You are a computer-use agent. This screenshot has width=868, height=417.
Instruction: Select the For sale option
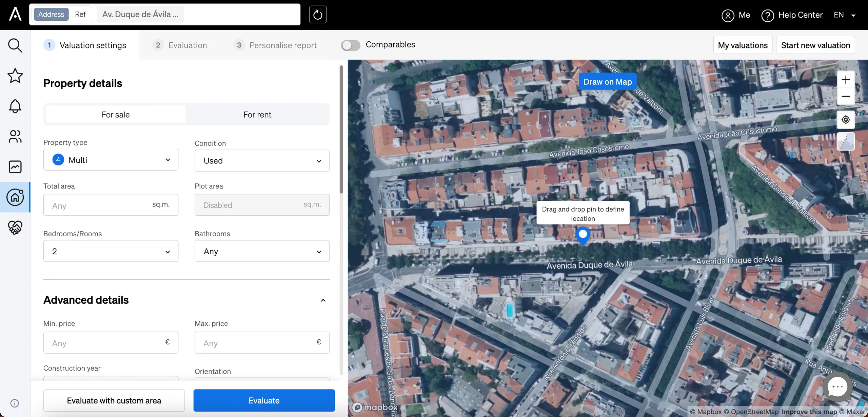pos(116,115)
